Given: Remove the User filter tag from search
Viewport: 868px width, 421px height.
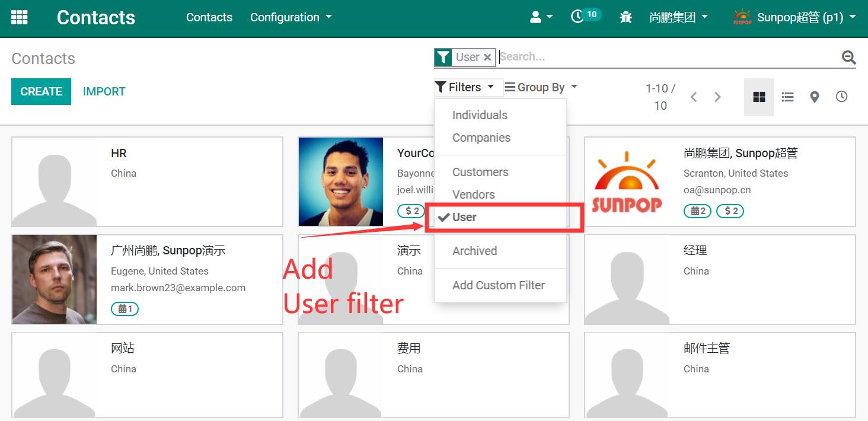Looking at the screenshot, I should click(x=487, y=57).
